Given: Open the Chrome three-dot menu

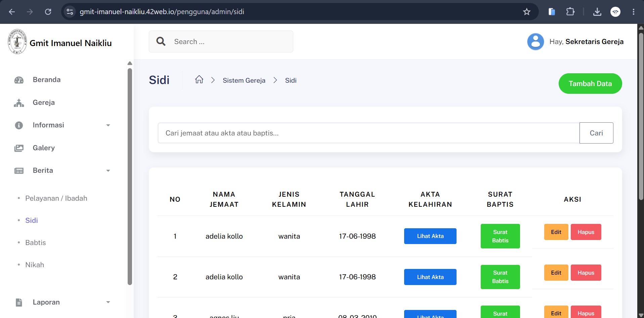Looking at the screenshot, I should click(634, 12).
